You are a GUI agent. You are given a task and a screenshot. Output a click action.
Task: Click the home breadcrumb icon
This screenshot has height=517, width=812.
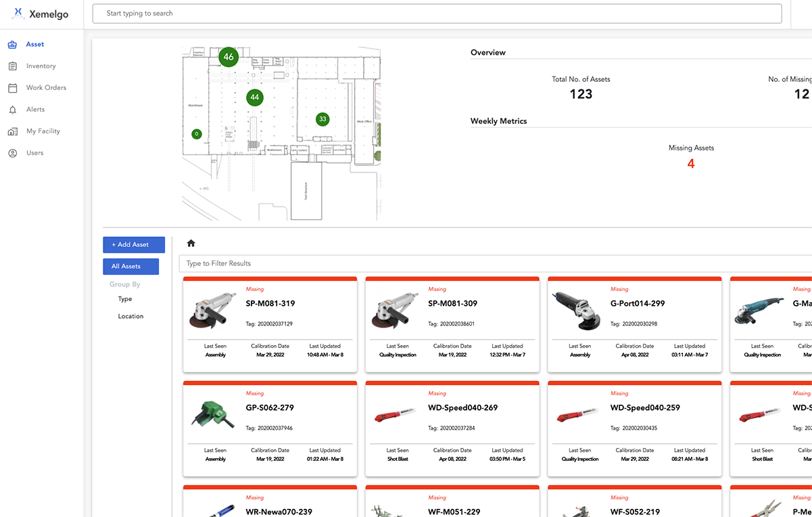click(x=191, y=244)
